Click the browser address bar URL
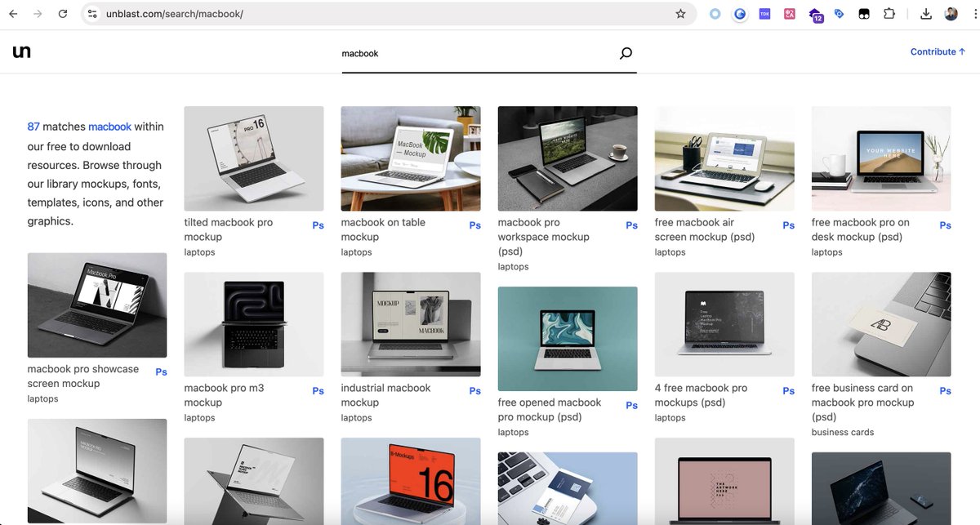Screen dimensions: 980x525 (x=174, y=14)
